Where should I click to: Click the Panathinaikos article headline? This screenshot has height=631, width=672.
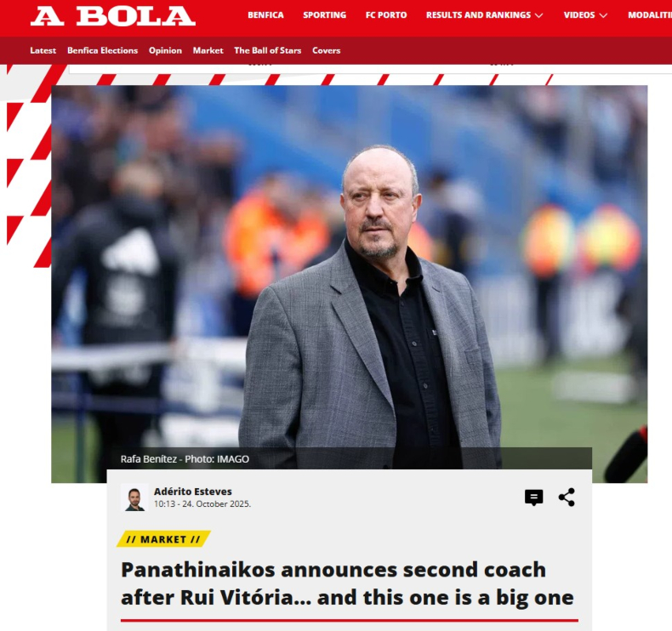pyautogui.click(x=347, y=583)
